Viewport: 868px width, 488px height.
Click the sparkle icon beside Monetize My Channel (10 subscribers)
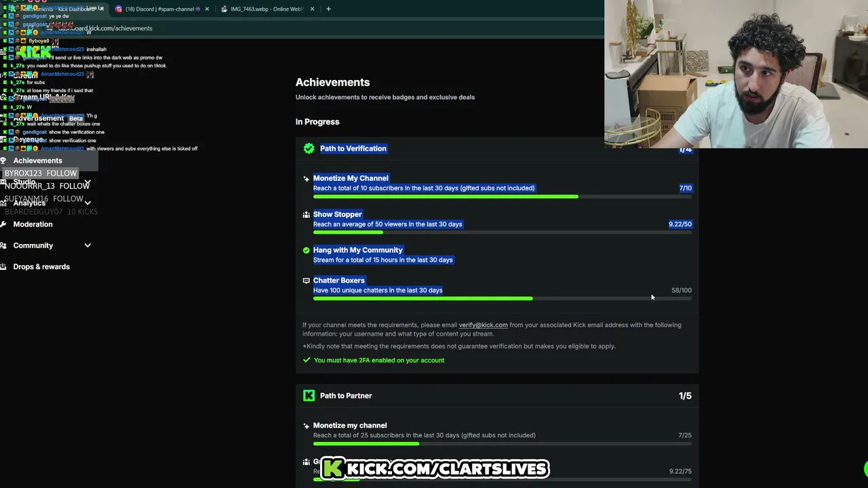[x=306, y=178]
